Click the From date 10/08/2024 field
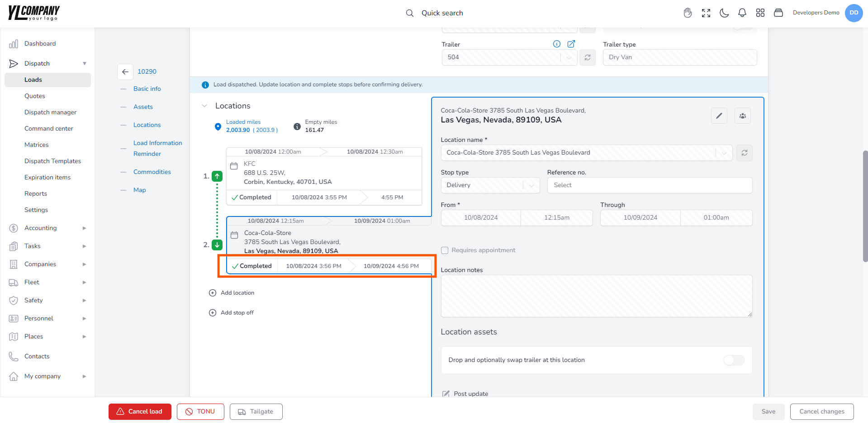This screenshot has height=423, width=868. [481, 218]
